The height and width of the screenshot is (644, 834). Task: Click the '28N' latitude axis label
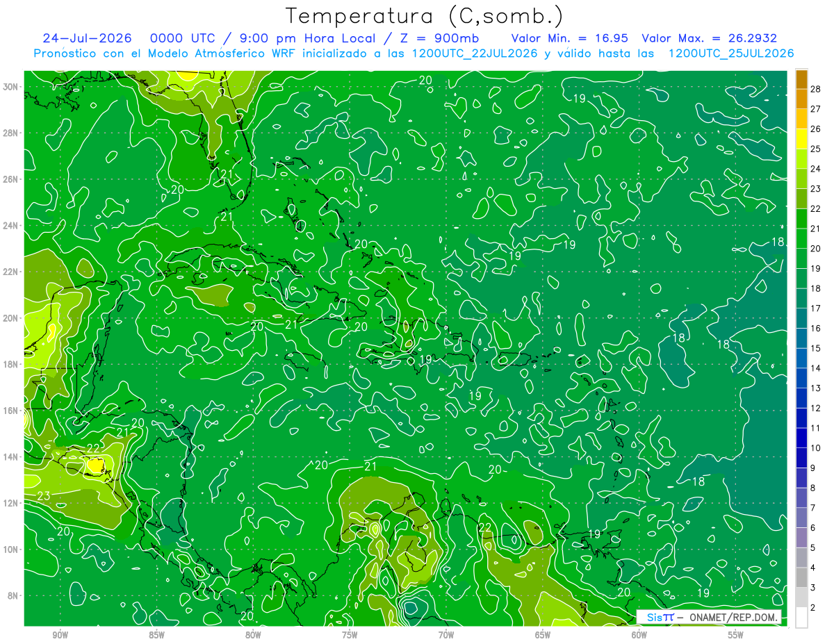pos(12,133)
